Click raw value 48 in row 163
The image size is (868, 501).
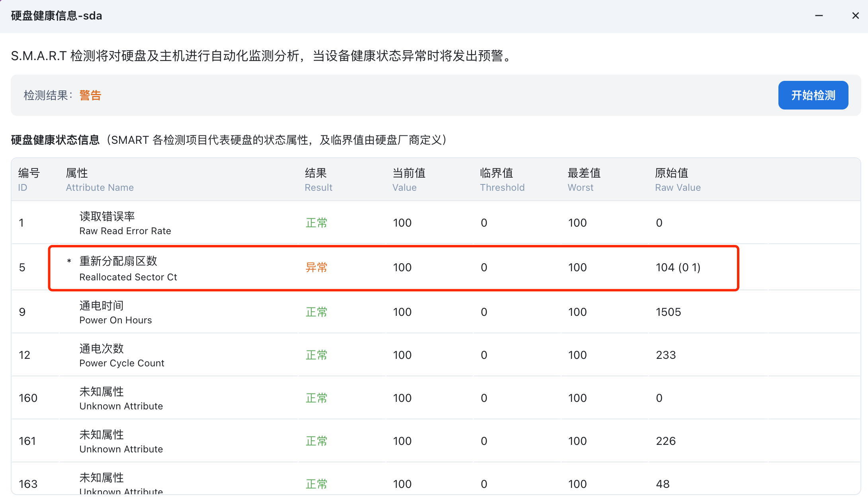tap(663, 484)
